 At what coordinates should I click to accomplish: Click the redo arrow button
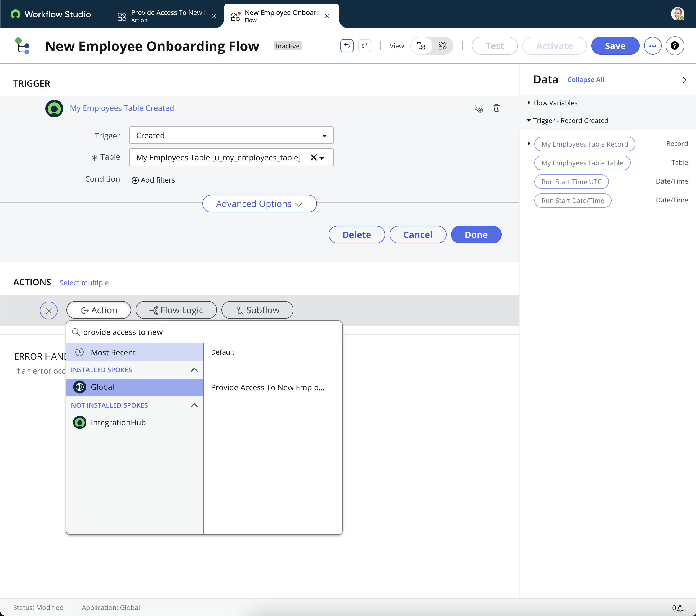(364, 46)
